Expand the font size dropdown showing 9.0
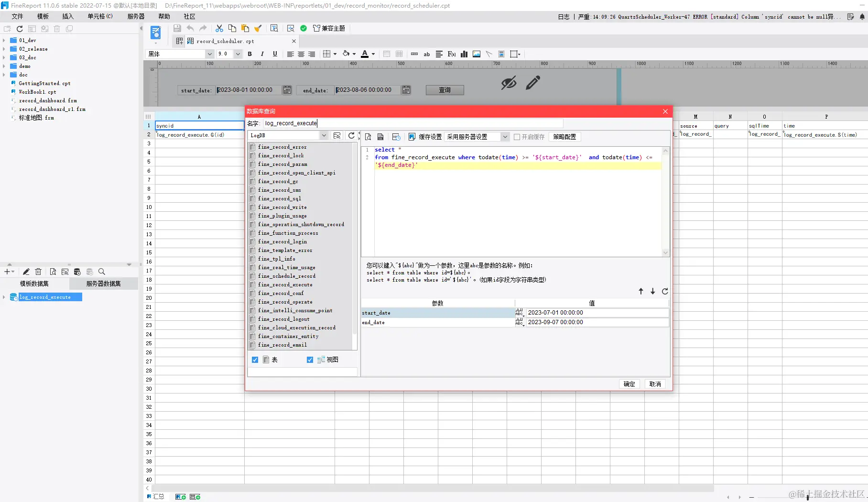868x502 pixels. 238,54
